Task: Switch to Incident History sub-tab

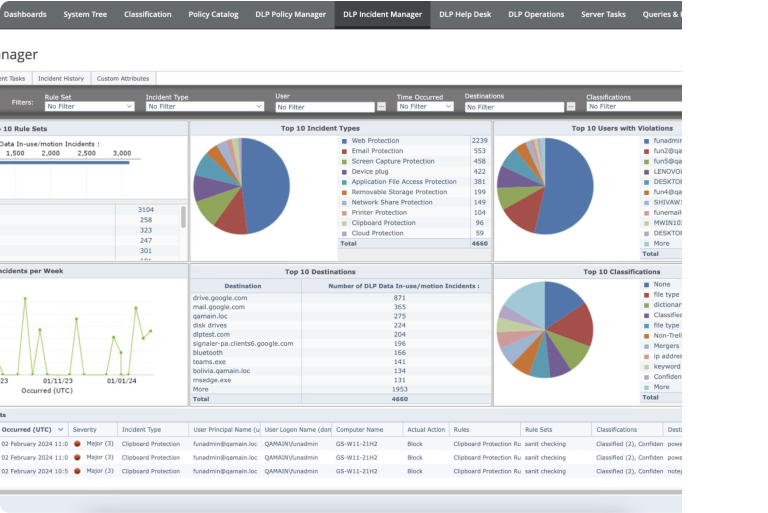Action: (x=61, y=78)
